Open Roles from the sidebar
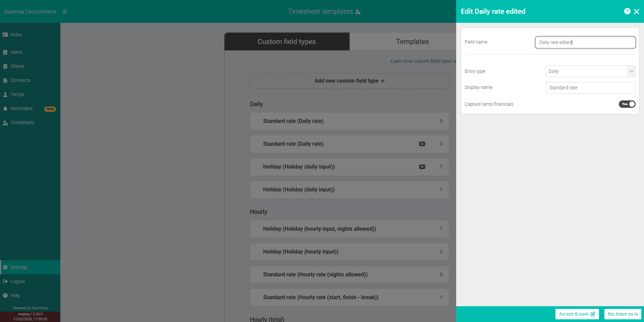The height and width of the screenshot is (322, 644). pyautogui.click(x=15, y=34)
